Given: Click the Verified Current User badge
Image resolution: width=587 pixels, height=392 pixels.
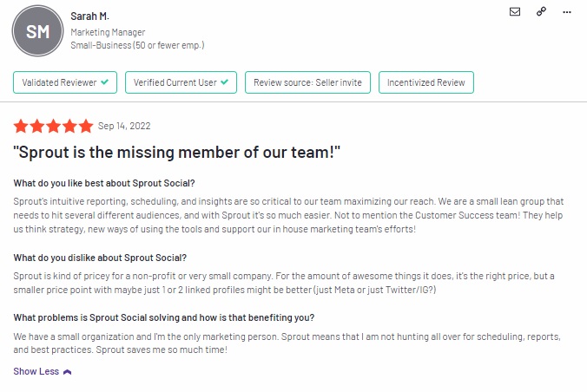Looking at the screenshot, I should click(181, 82).
